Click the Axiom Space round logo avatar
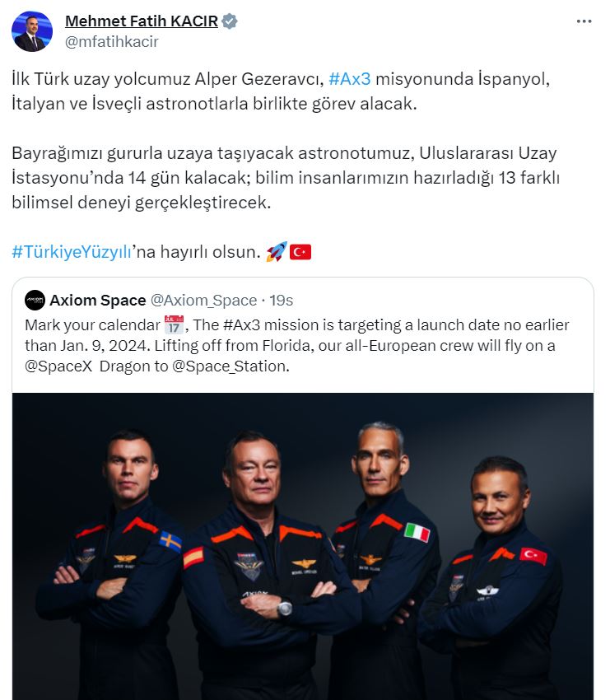610x700 pixels. 35,300
